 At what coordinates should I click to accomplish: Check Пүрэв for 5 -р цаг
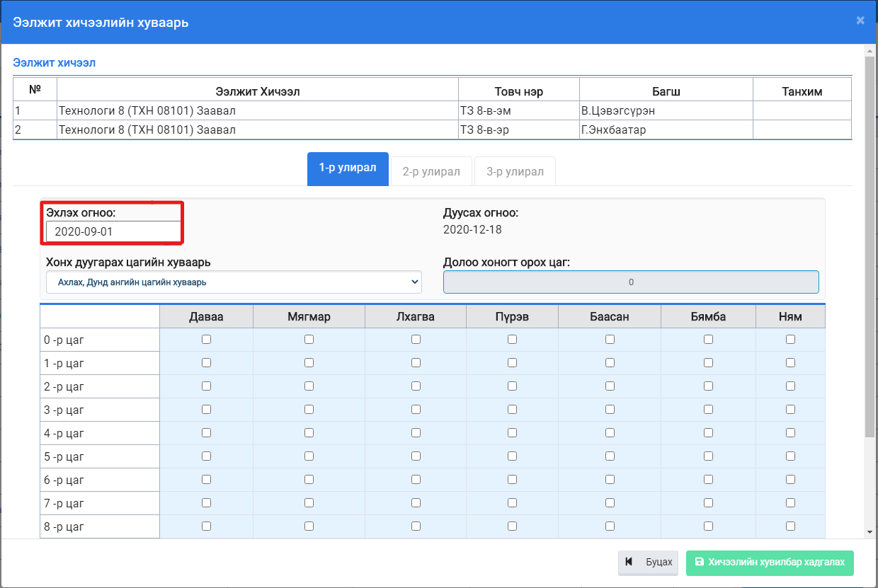point(512,456)
